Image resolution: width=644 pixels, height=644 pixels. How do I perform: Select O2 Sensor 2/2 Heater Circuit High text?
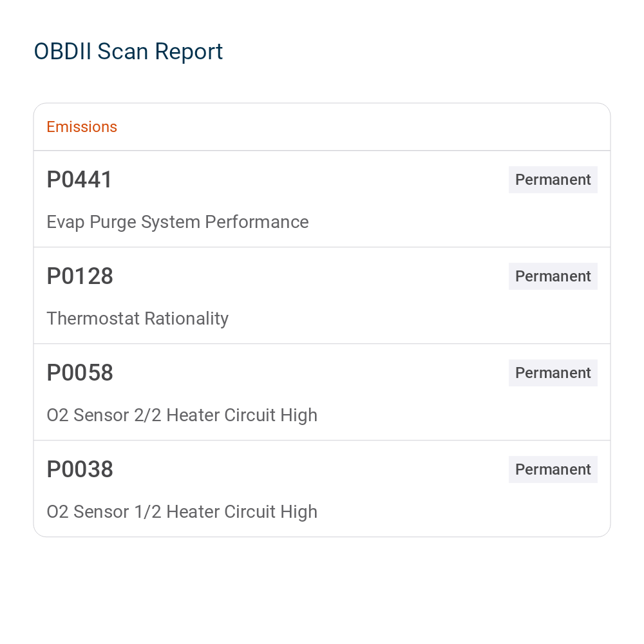182,415
